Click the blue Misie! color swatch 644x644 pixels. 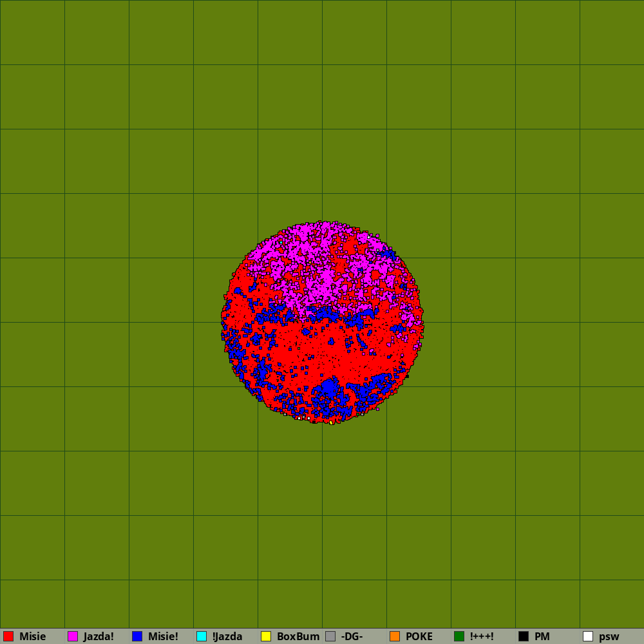pyautogui.click(x=137, y=636)
